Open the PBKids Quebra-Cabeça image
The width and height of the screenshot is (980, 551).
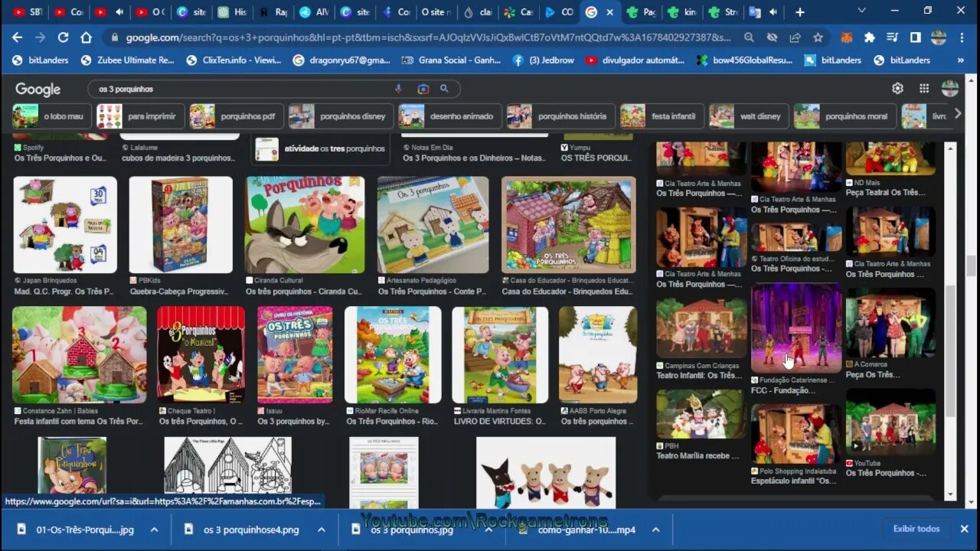point(181,225)
